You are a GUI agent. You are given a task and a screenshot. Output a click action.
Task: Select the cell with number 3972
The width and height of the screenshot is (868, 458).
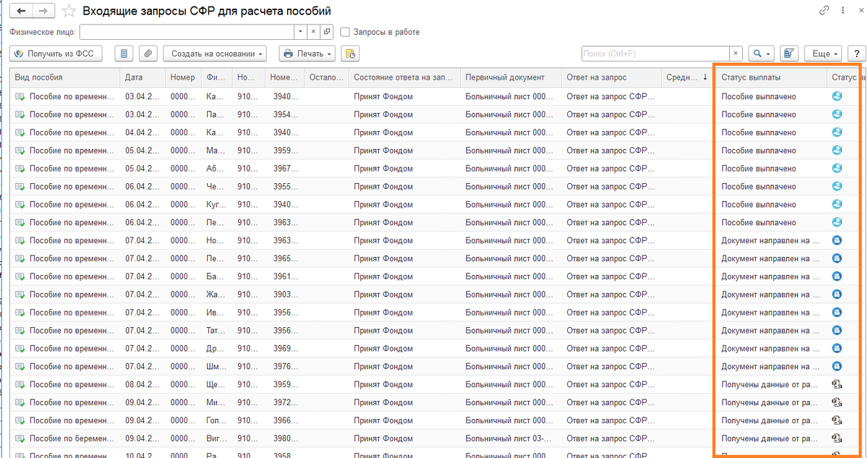pos(284,402)
